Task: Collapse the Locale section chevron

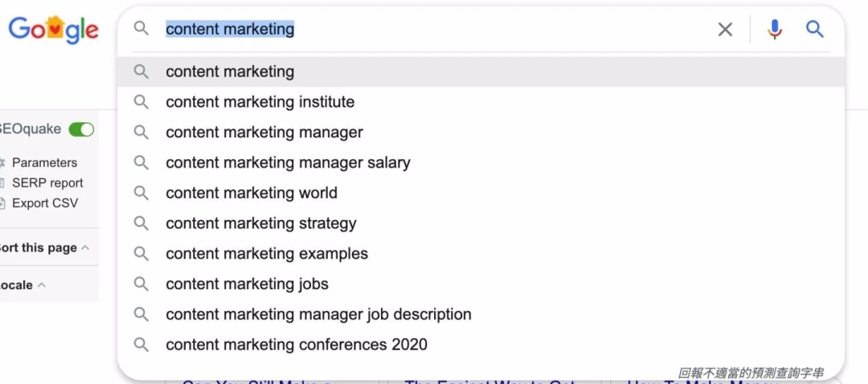Action: [42, 285]
